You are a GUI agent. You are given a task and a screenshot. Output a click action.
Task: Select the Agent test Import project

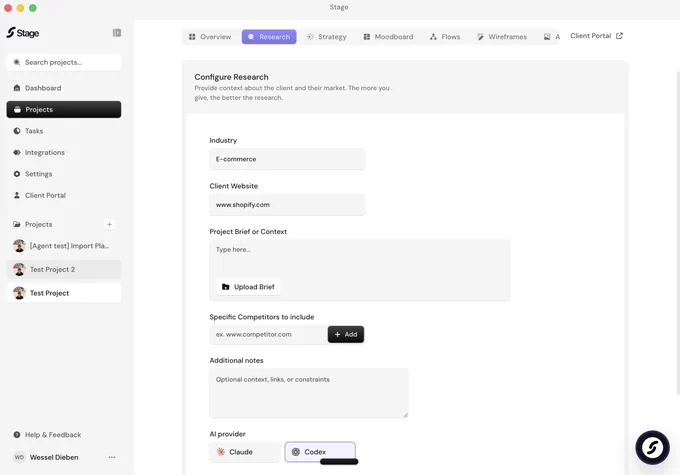(x=64, y=246)
